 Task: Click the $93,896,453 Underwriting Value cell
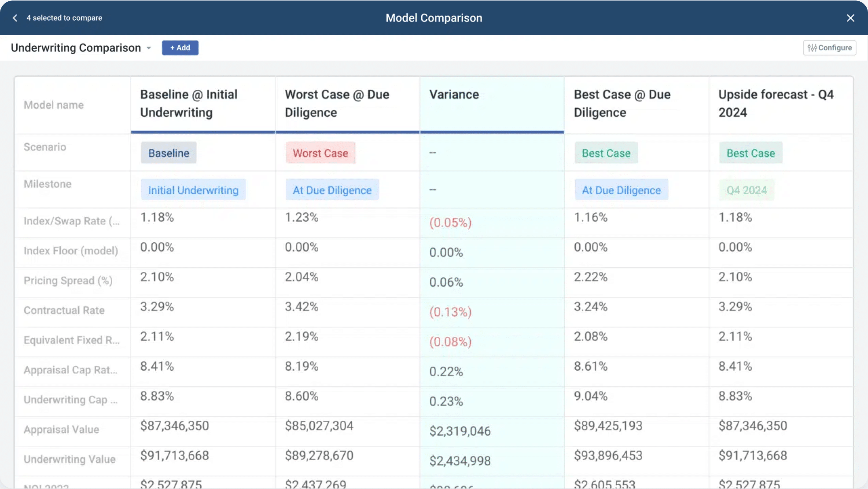(608, 456)
